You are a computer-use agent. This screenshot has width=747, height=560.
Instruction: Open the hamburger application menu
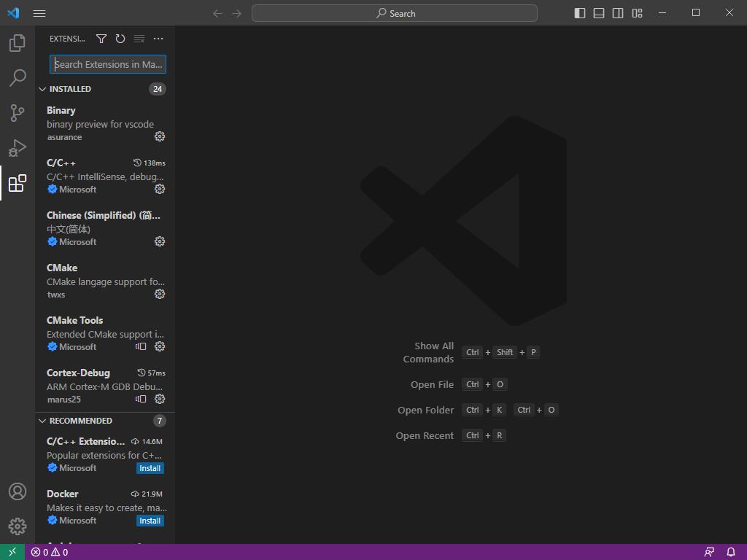(39, 13)
